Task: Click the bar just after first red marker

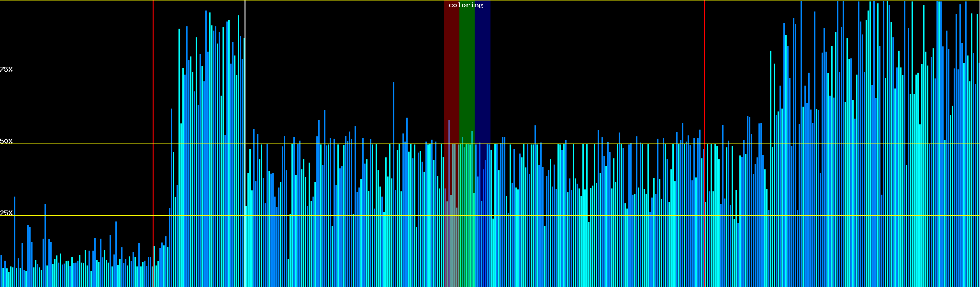Action: pyautogui.click(x=154, y=268)
